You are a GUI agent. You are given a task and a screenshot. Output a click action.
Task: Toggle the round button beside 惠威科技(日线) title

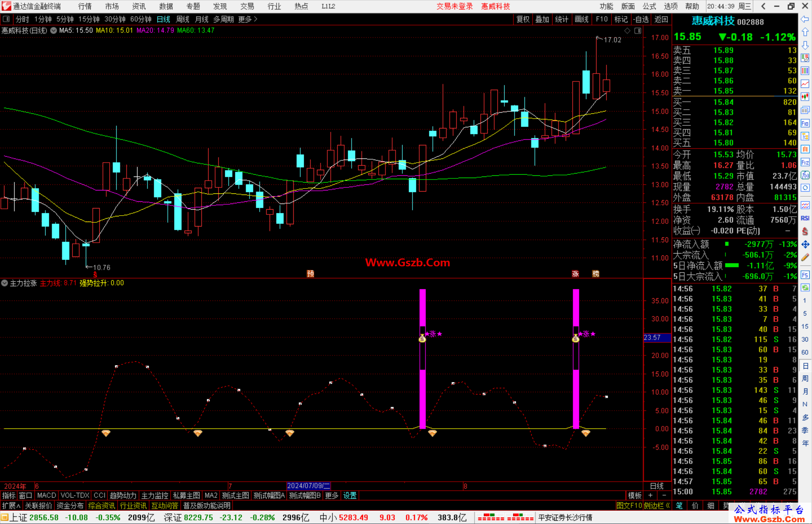click(x=54, y=31)
